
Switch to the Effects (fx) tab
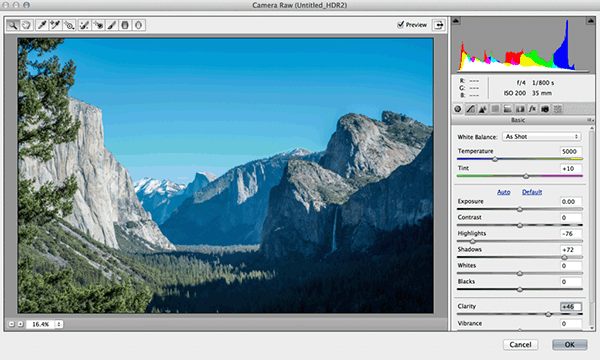[x=532, y=109]
